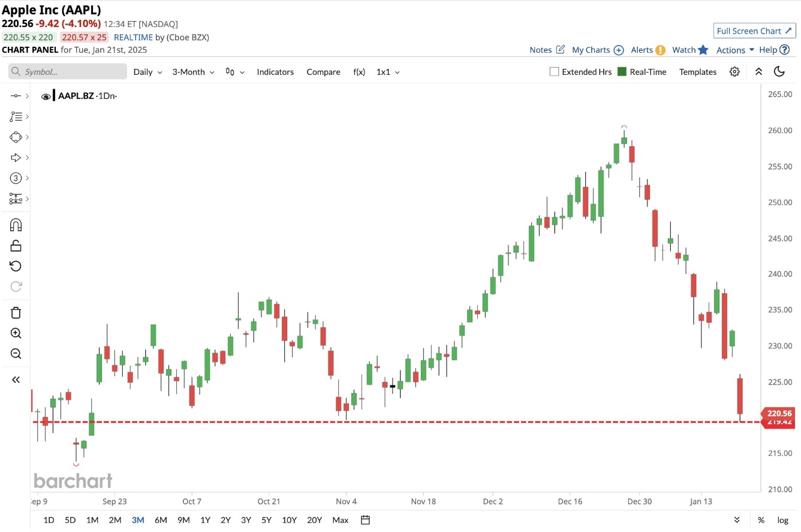Image resolution: width=801 pixels, height=532 pixels.
Task: Delete drawings with the trash icon
Action: pos(16,313)
